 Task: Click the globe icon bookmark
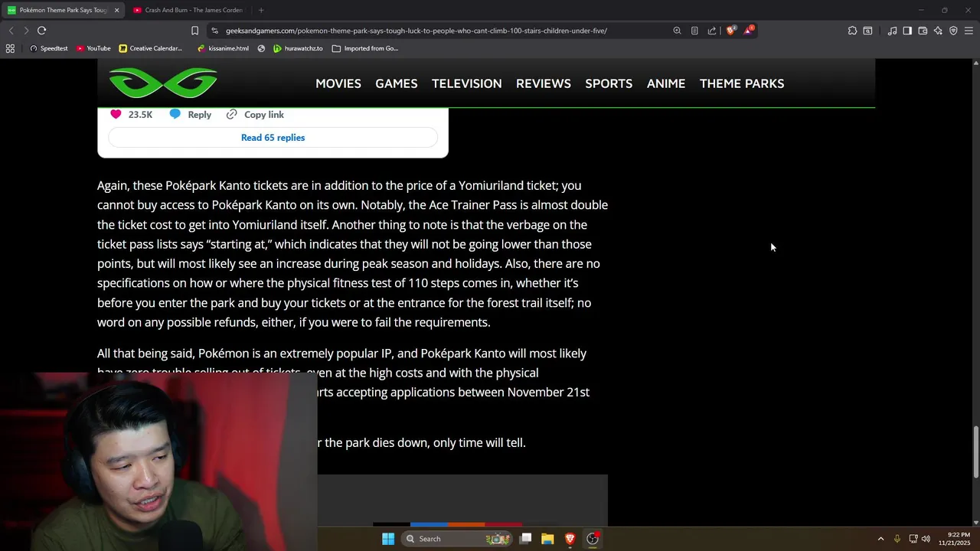[x=261, y=48]
